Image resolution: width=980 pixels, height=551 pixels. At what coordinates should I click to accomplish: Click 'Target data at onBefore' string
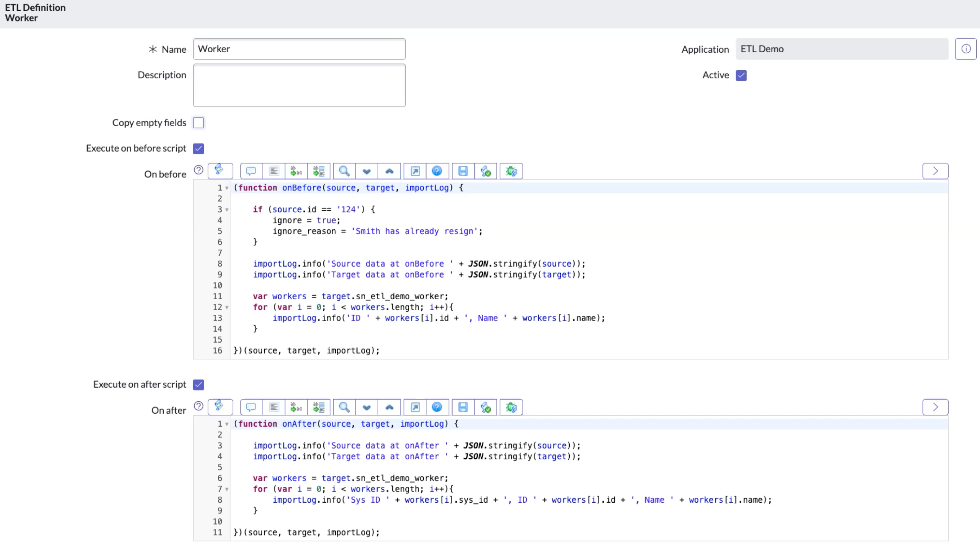pos(390,275)
